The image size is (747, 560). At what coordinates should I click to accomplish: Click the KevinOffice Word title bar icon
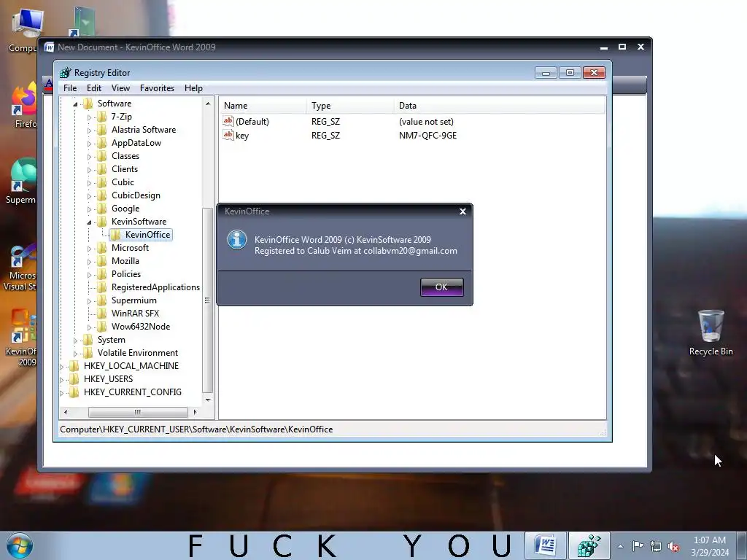pos(49,47)
